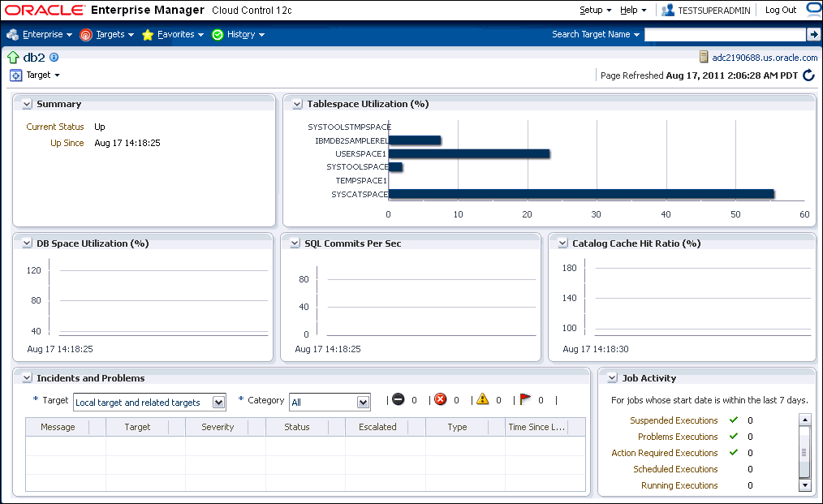
Task: Click the USERSPACE1 bar in the chart
Action: (x=469, y=154)
